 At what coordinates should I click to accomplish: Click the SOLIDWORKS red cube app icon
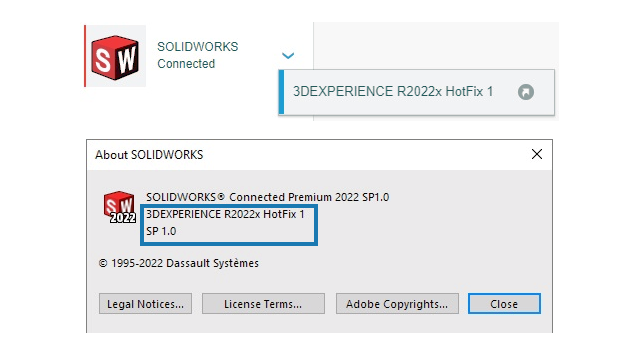pos(115,57)
